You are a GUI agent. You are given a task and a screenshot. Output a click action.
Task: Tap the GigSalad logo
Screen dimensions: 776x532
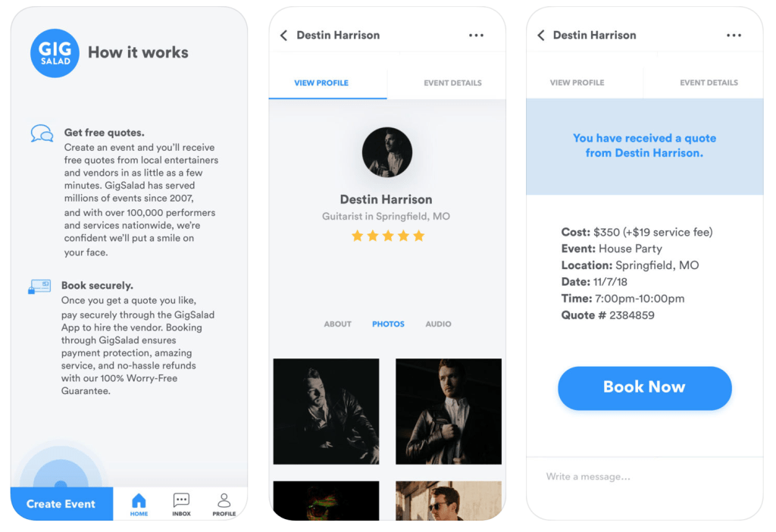pyautogui.click(x=55, y=53)
